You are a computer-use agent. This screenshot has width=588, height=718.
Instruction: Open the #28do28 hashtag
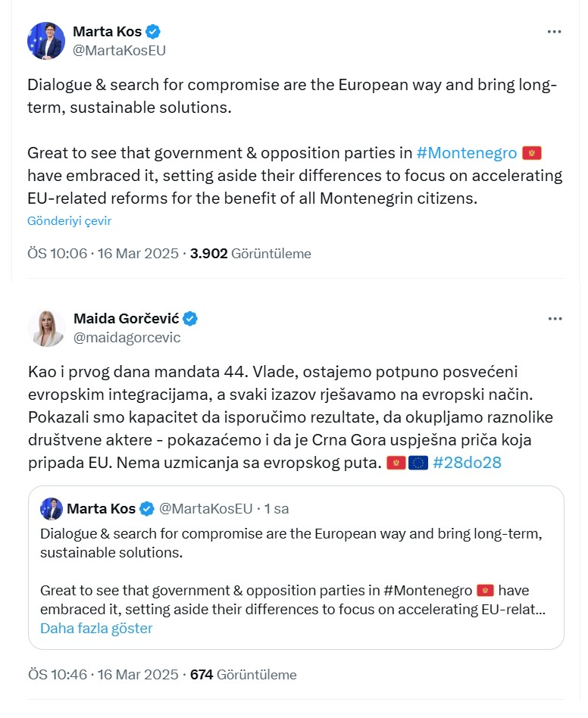(467, 462)
